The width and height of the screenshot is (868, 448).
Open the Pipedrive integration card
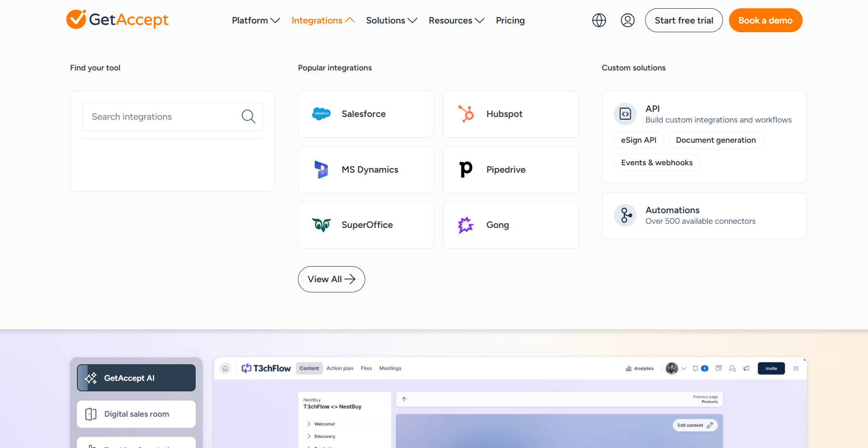(x=511, y=170)
